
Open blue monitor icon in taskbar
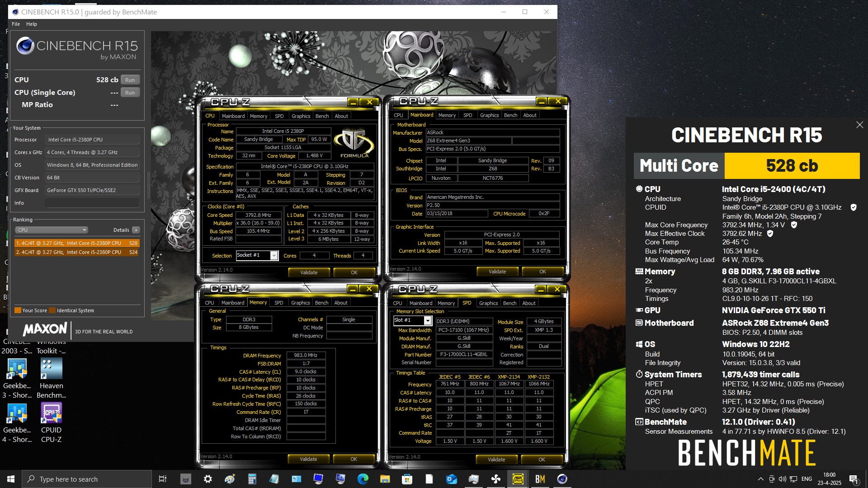(x=318, y=479)
